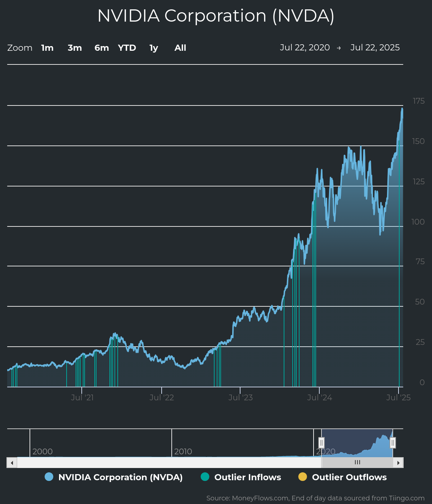
Task: Select the 3m zoom range
Action: (x=75, y=48)
